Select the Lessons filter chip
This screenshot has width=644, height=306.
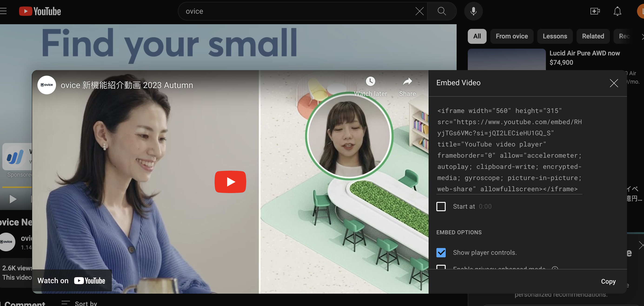point(554,36)
